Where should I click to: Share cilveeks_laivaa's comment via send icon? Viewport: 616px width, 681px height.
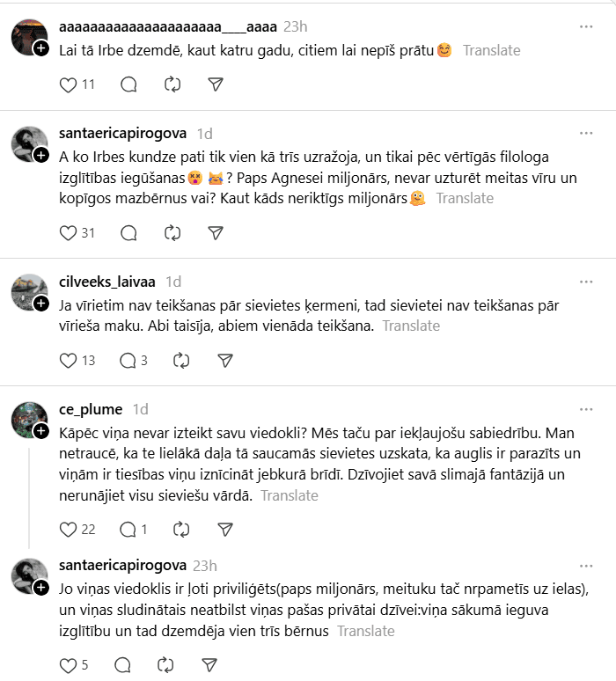point(224,360)
